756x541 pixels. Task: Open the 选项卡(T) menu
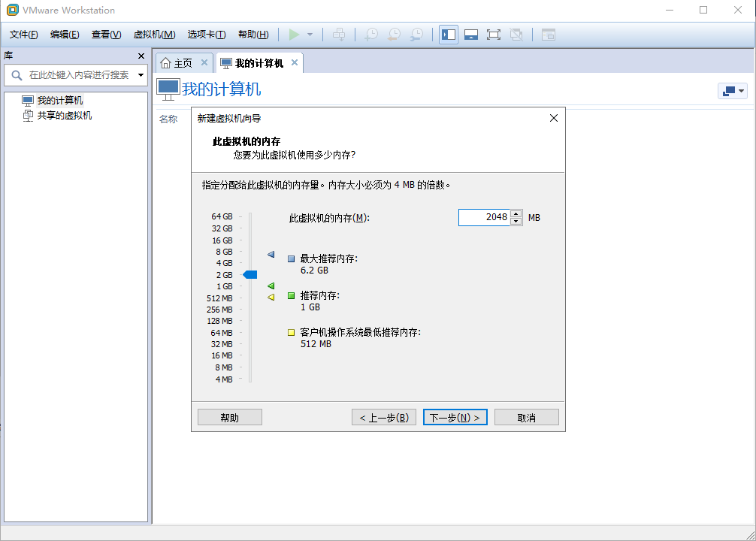(207, 35)
